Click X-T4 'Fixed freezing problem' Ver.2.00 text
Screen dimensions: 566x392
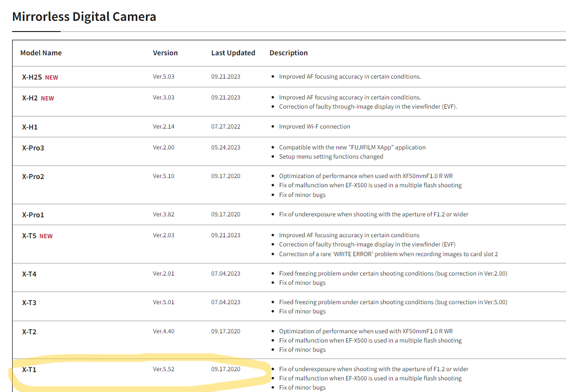[393, 274]
